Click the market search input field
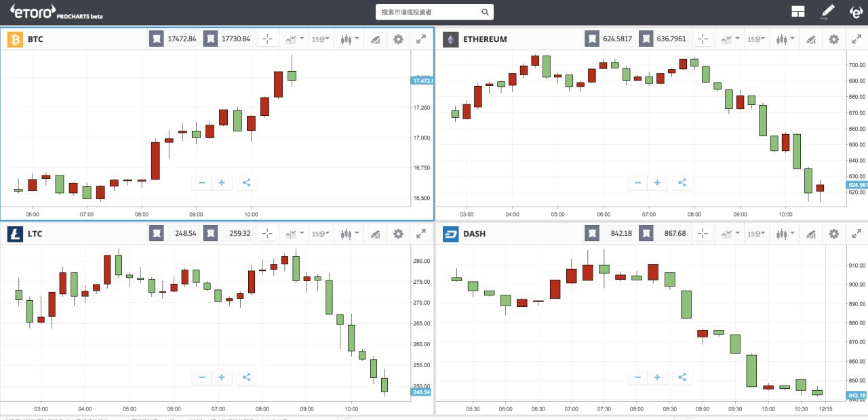The height and width of the screenshot is (420, 868). click(435, 12)
